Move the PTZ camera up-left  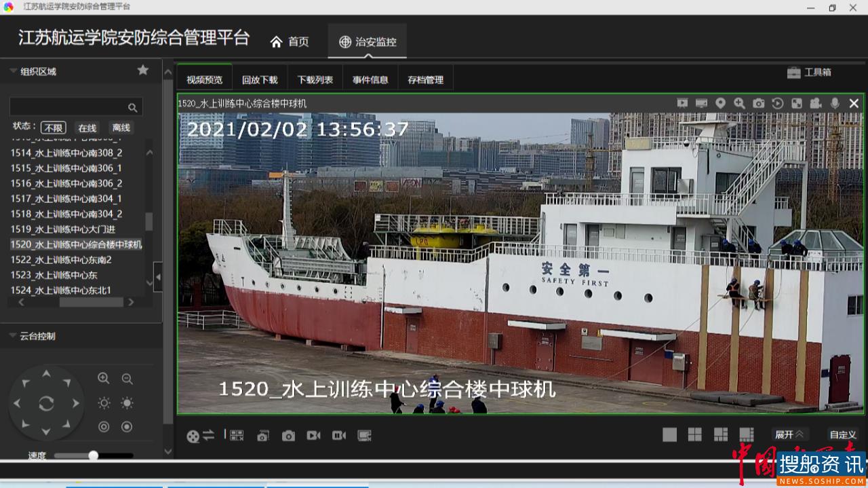26,383
